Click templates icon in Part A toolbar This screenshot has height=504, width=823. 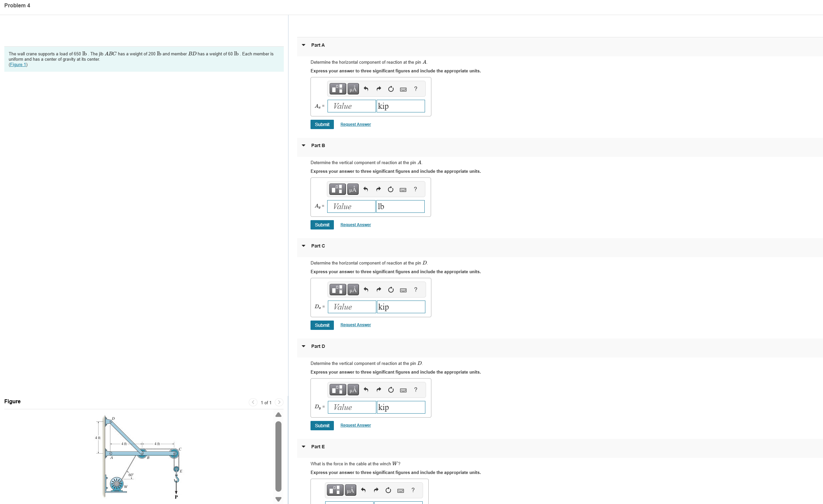tap(338, 89)
